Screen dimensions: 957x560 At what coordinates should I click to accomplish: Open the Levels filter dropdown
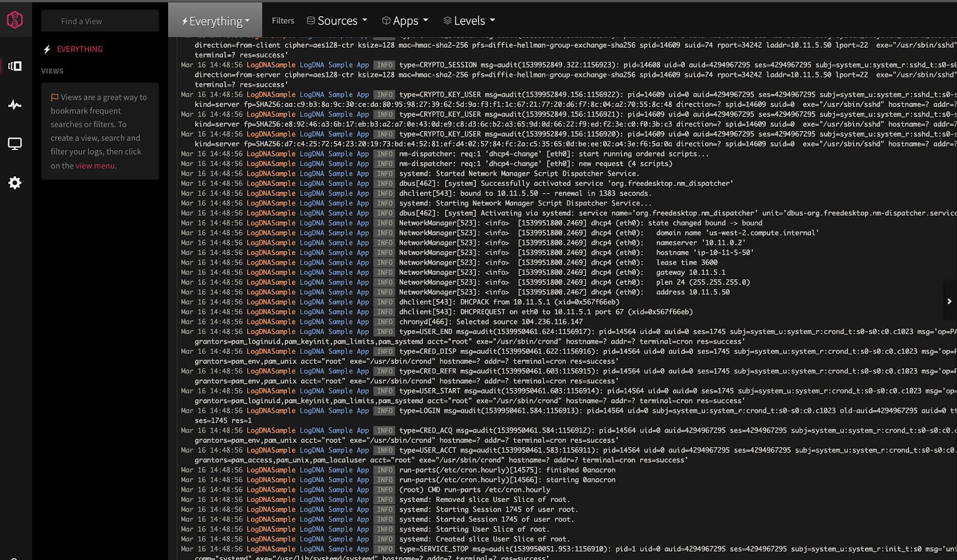click(469, 21)
